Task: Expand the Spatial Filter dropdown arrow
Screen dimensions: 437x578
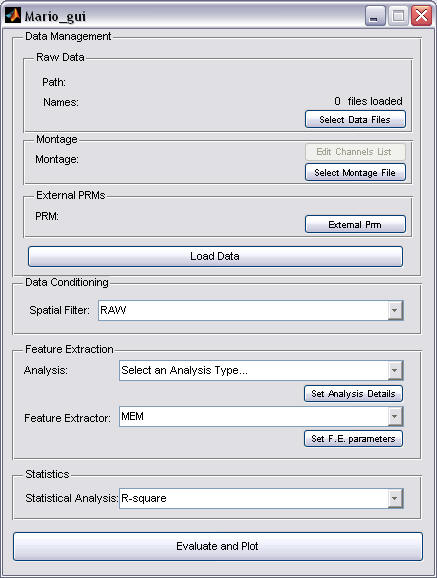Action: [x=395, y=310]
